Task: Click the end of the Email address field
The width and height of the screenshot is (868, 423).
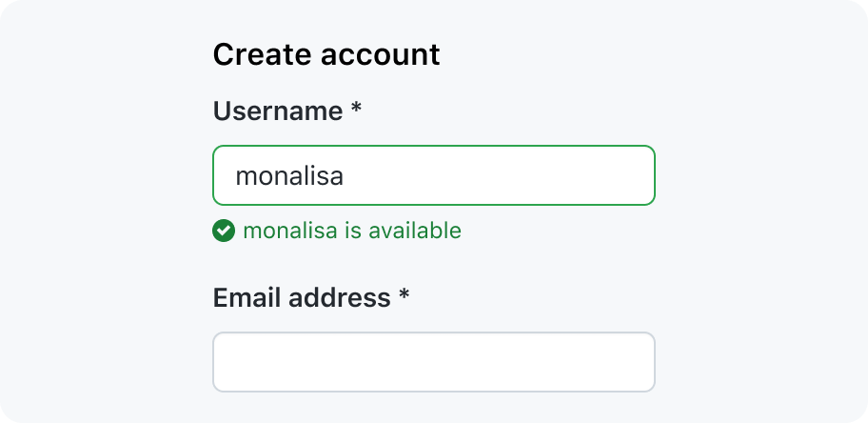Action: click(x=642, y=362)
